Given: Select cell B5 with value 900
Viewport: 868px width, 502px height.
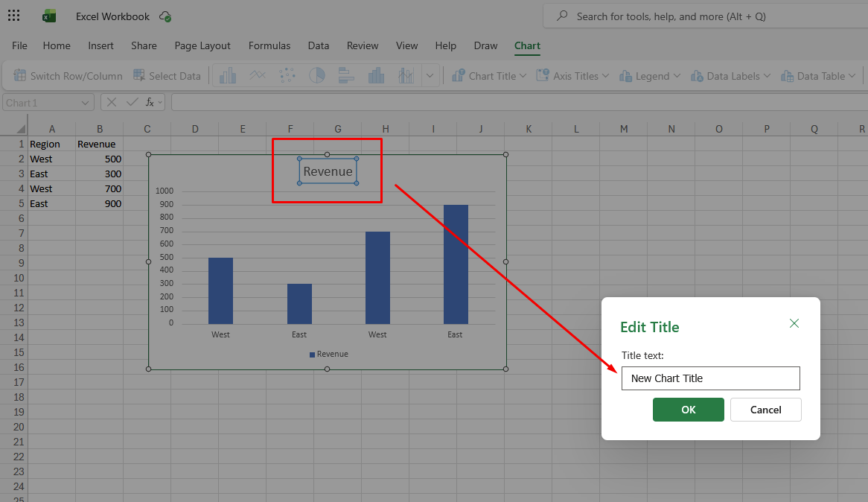Looking at the screenshot, I should click(100, 204).
